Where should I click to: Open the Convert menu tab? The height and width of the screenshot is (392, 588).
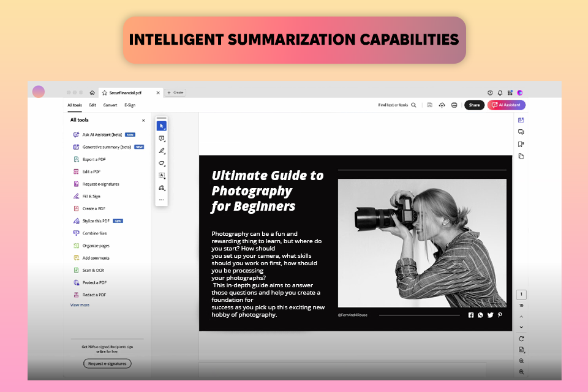coord(110,105)
